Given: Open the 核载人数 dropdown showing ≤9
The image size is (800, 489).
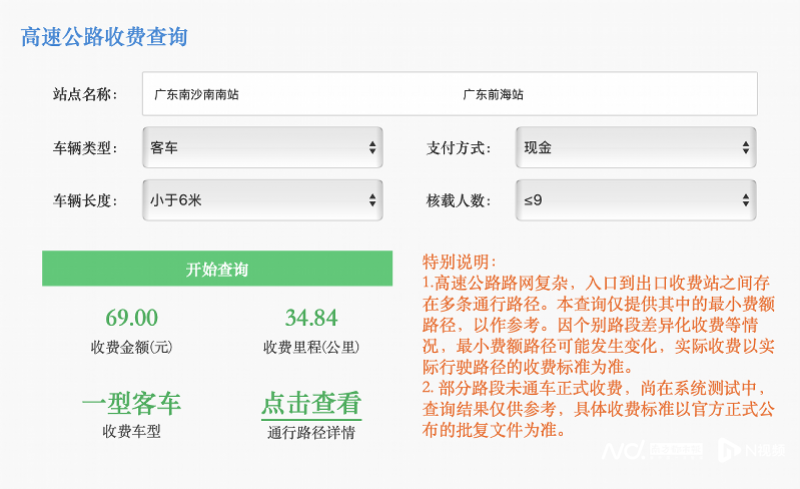Looking at the screenshot, I should pos(635,200).
